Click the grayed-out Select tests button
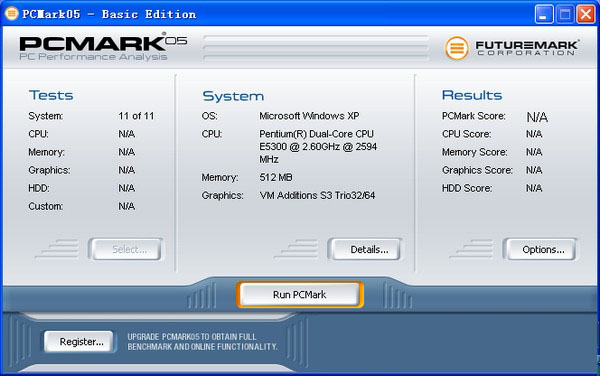The height and width of the screenshot is (376, 600). point(126,249)
